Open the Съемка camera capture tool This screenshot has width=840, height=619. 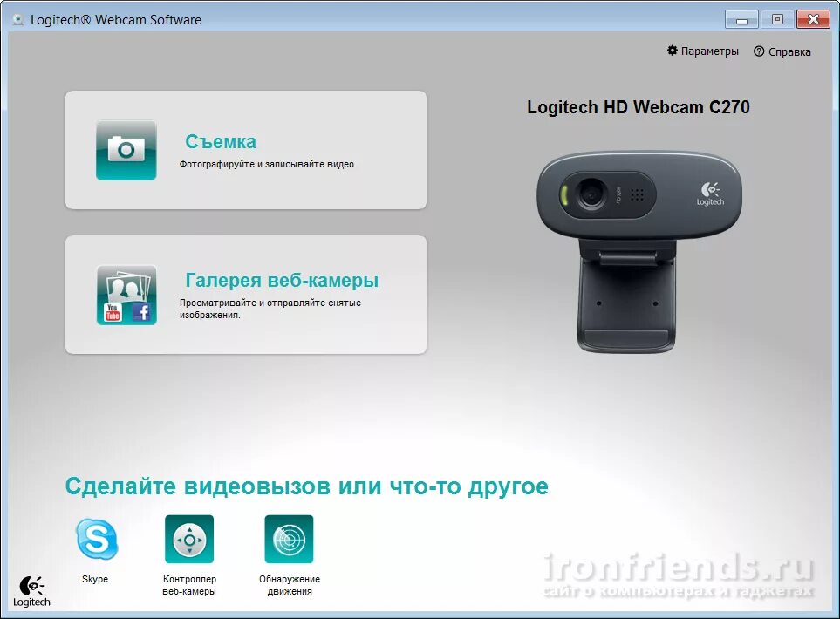pyautogui.click(x=126, y=149)
